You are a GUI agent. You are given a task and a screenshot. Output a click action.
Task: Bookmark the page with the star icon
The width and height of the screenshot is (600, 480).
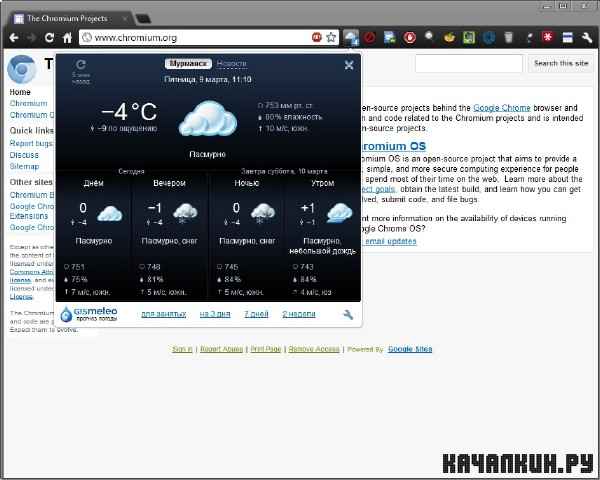331,37
